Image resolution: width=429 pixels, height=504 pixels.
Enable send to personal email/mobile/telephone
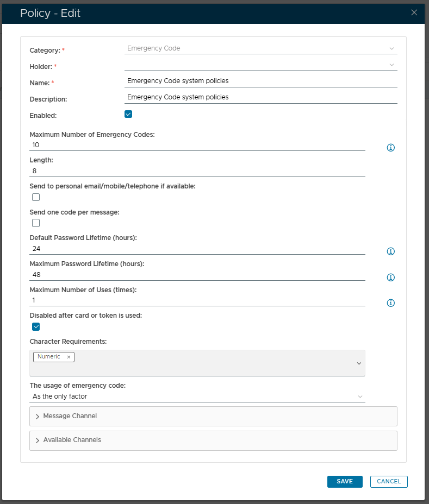pyautogui.click(x=36, y=197)
